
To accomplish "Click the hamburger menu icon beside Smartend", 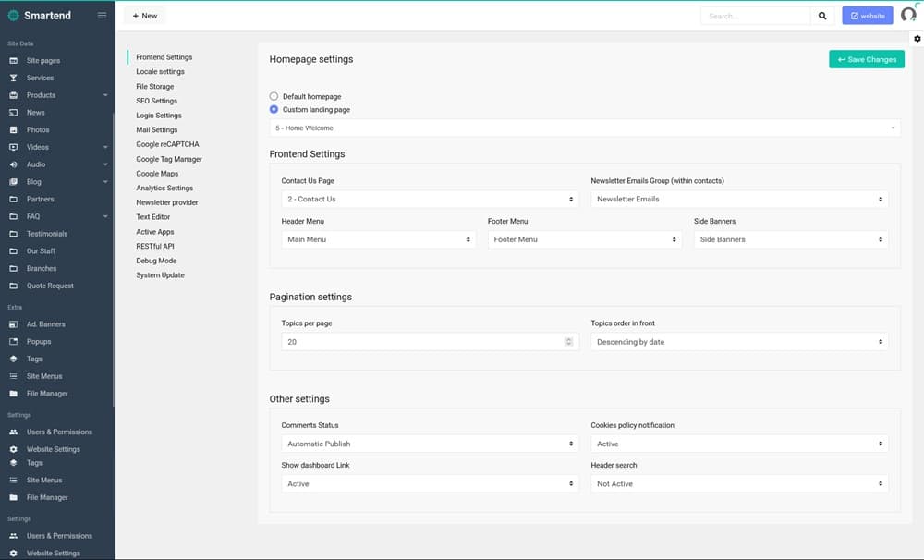I will 102,16.
